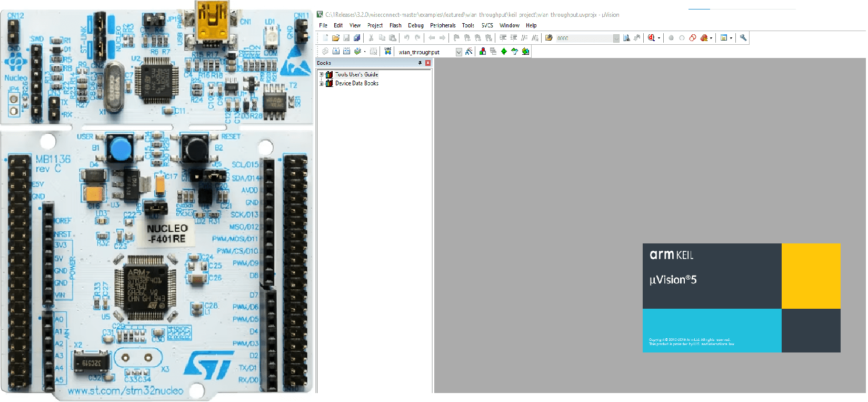Click the Build target icon
Viewport: 868px width, 402px height.
(336, 51)
